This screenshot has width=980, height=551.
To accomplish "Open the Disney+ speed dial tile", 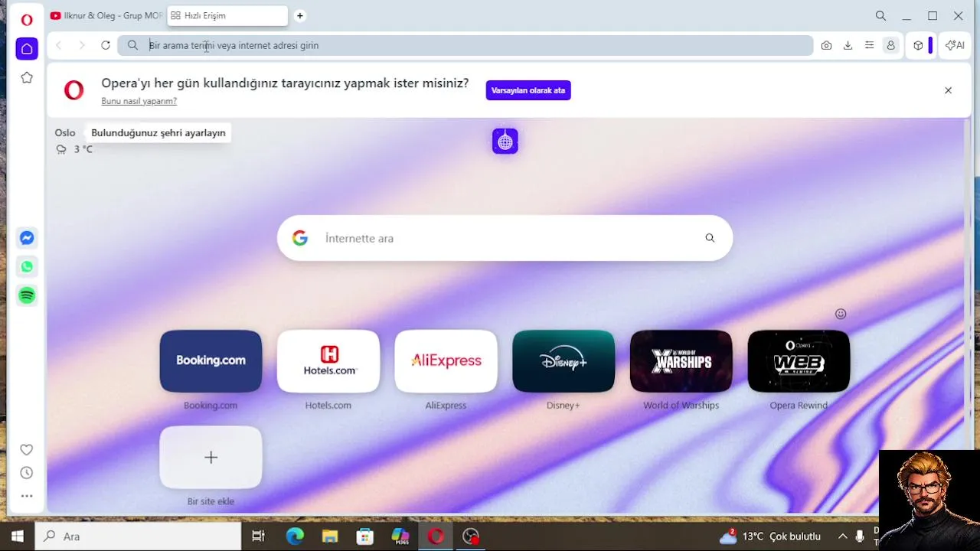I will (x=563, y=361).
